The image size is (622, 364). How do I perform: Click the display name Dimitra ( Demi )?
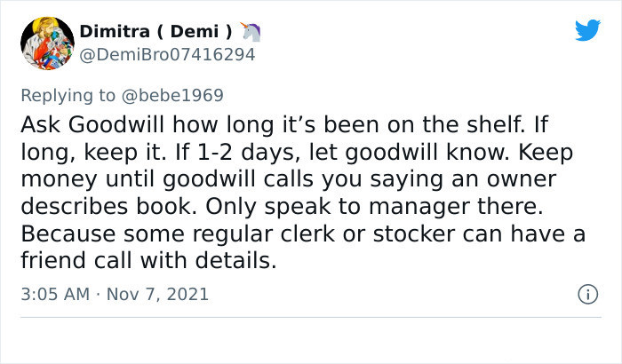tap(156, 32)
